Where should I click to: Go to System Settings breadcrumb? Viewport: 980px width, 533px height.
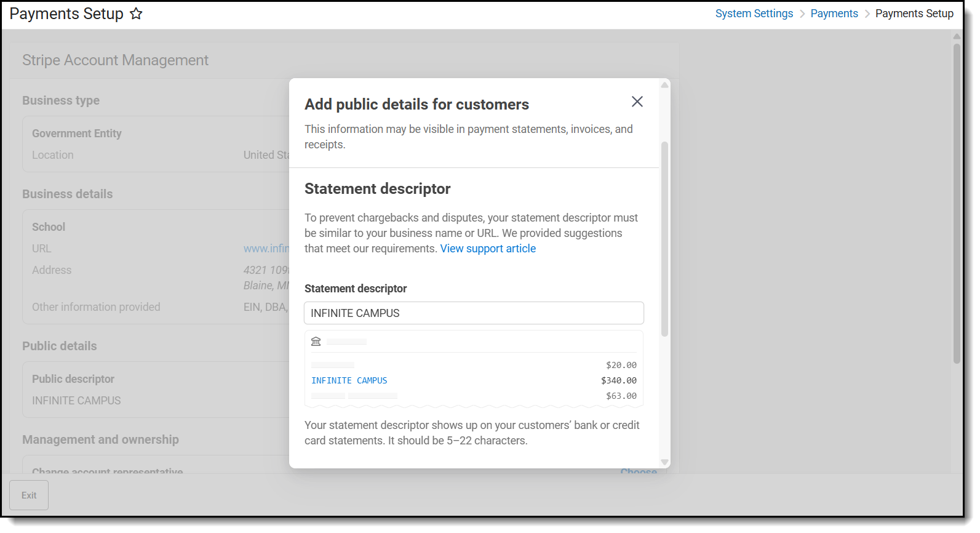tap(754, 14)
